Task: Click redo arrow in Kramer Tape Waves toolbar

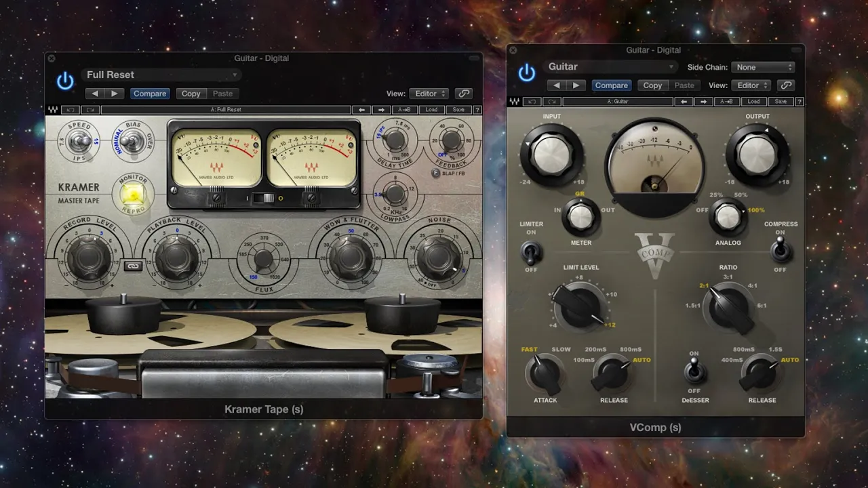Action: (x=90, y=110)
